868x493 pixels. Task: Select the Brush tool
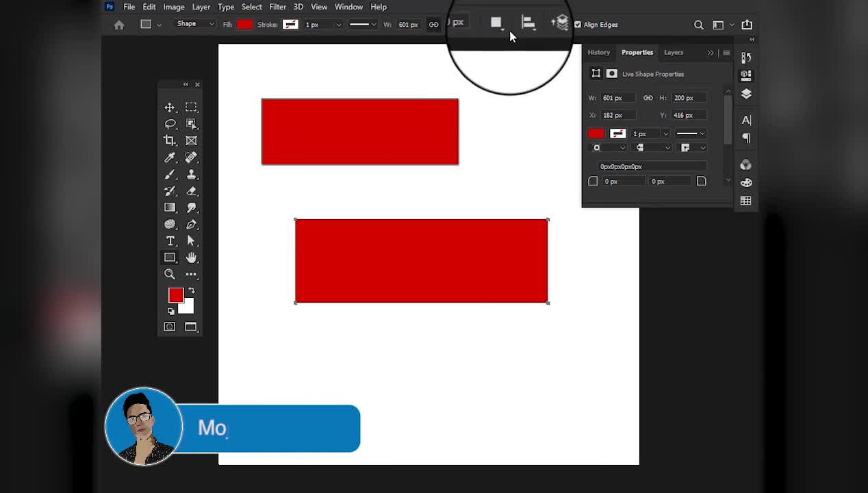tap(170, 174)
